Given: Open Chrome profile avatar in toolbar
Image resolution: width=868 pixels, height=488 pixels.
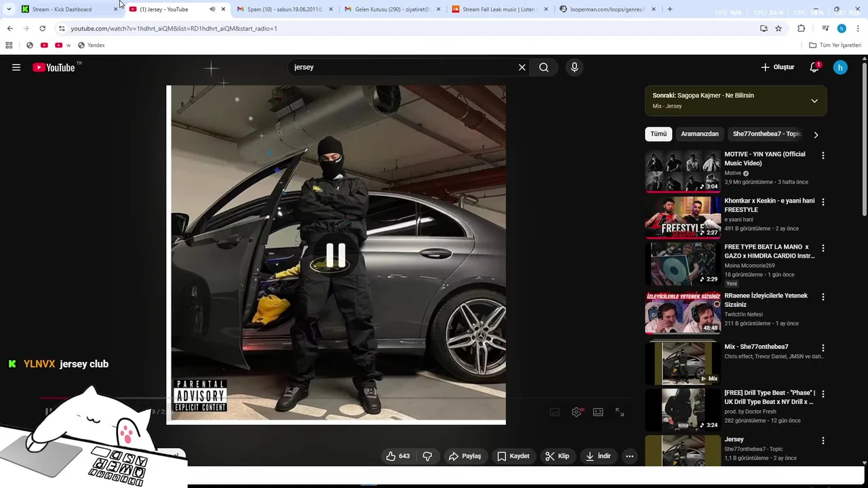Looking at the screenshot, I should pos(842,28).
